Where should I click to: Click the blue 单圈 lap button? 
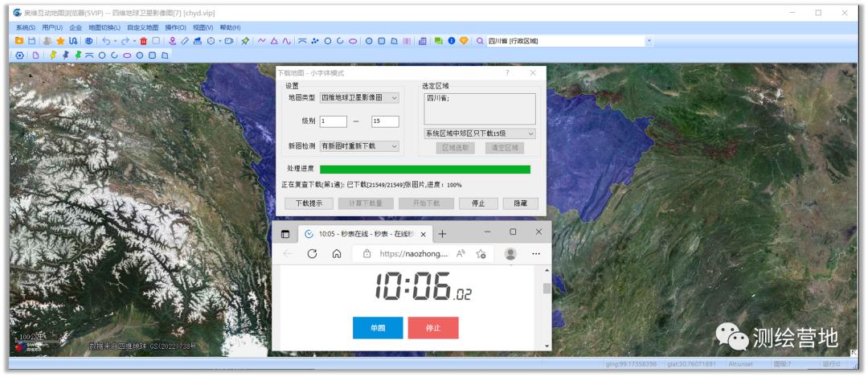coord(378,328)
